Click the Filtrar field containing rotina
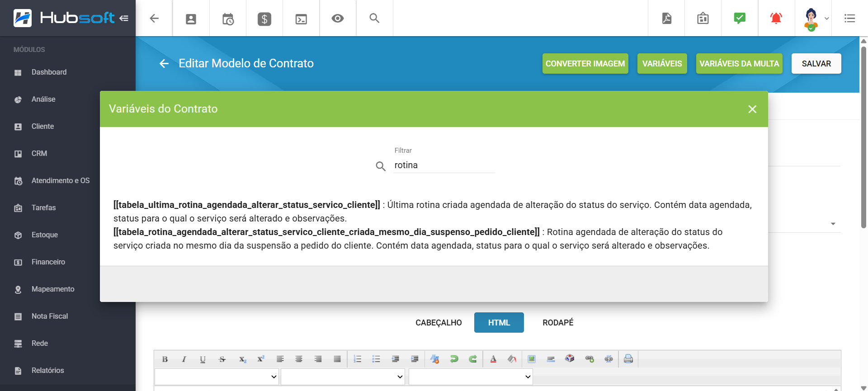 point(444,165)
